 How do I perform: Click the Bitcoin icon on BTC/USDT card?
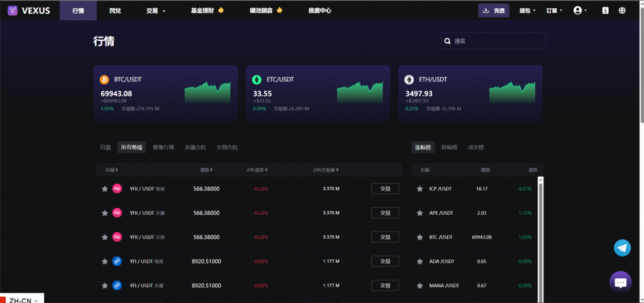[104, 80]
